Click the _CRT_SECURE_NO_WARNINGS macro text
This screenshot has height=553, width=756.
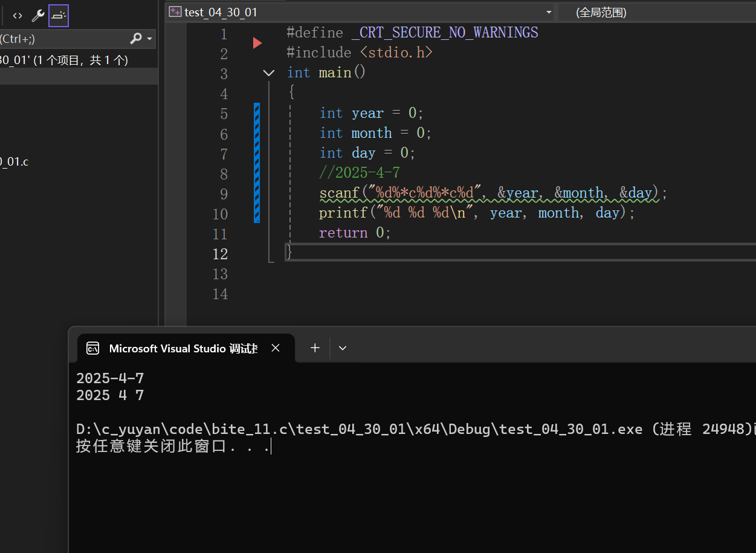(445, 33)
